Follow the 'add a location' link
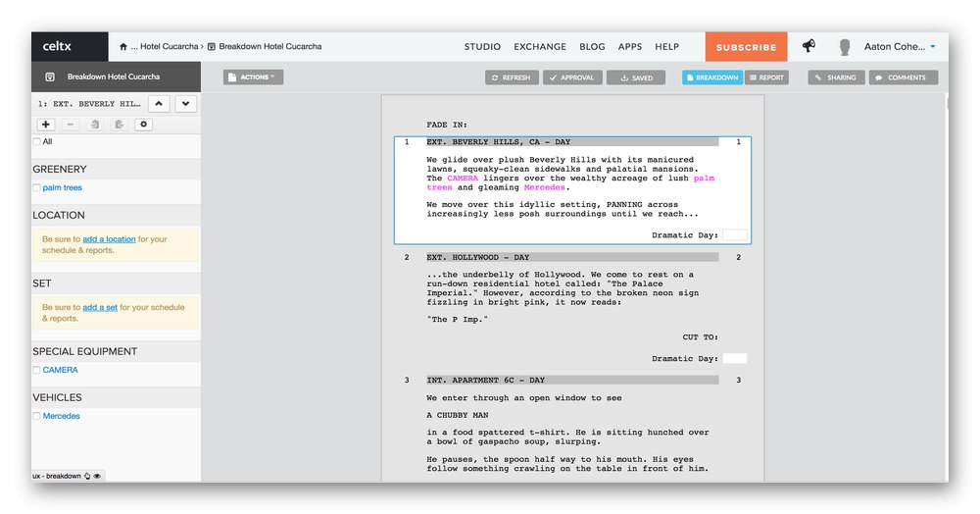This screenshot has height=514, width=980. (x=109, y=239)
